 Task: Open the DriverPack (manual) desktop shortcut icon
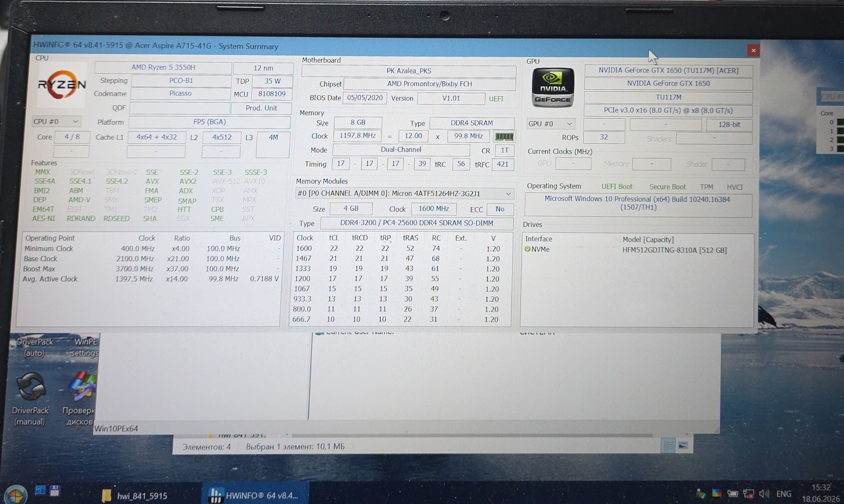pos(31,387)
